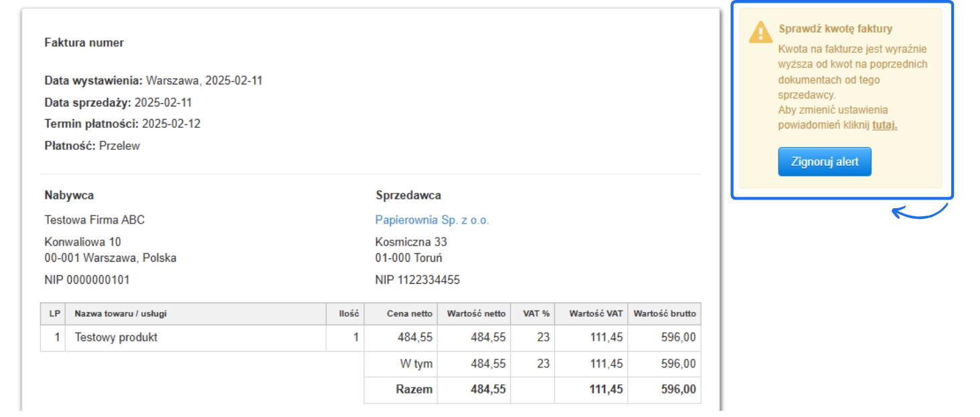Select buyer name Testowa Firma ABC
Viewport: 980px width, 417px height.
[94, 220]
